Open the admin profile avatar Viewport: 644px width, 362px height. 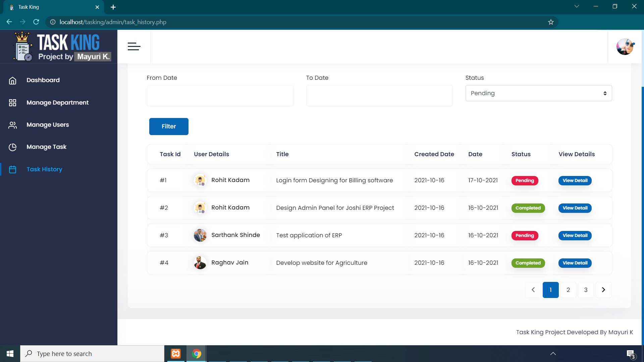pos(625,47)
